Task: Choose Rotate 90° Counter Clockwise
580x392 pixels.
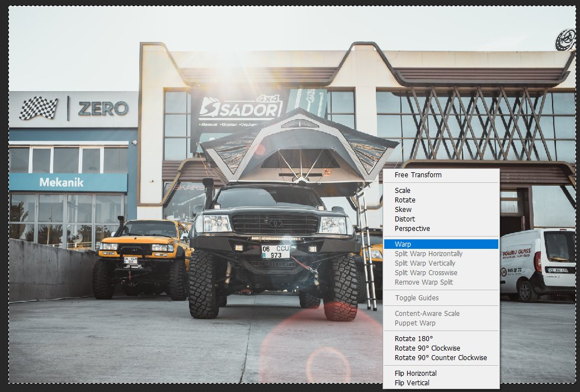Action: pos(441,358)
